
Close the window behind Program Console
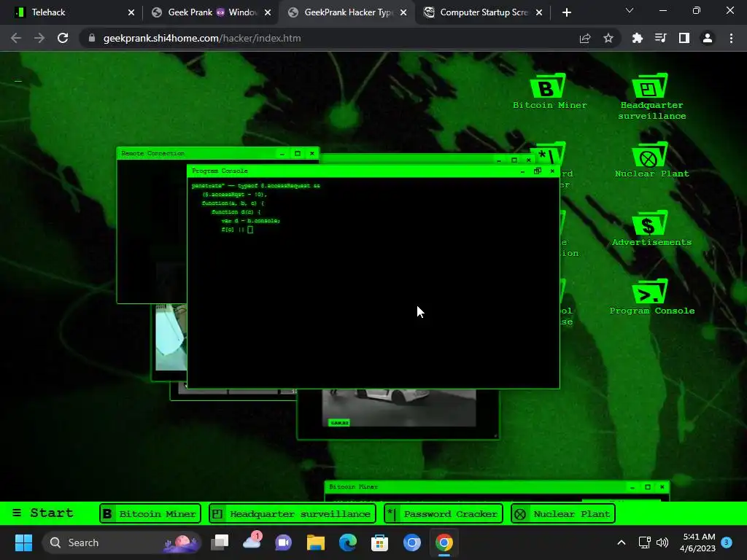(x=529, y=160)
